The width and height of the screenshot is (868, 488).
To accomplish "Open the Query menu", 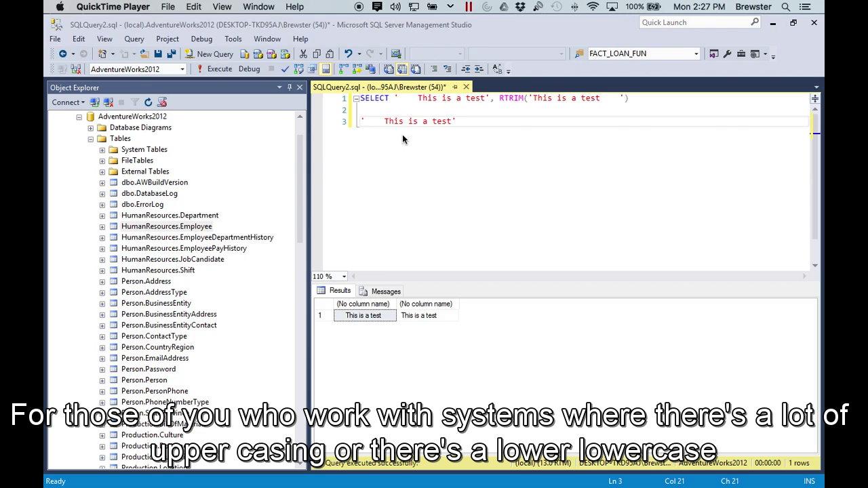I will 134,39.
